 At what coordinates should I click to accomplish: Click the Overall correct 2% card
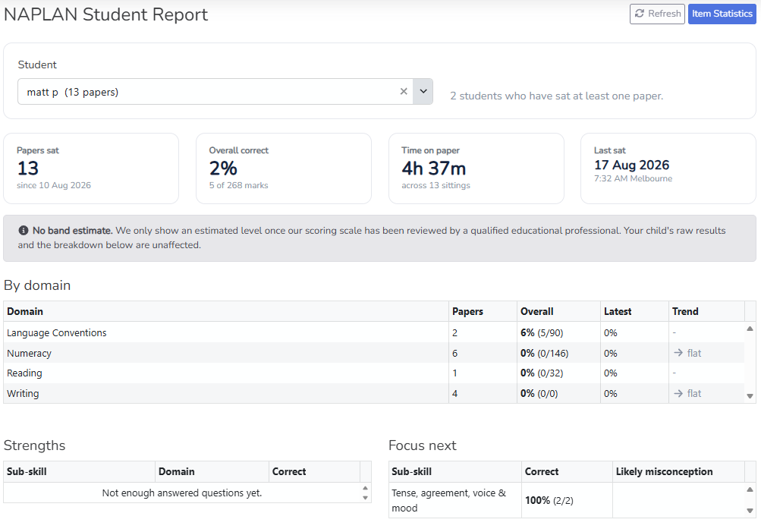284,168
